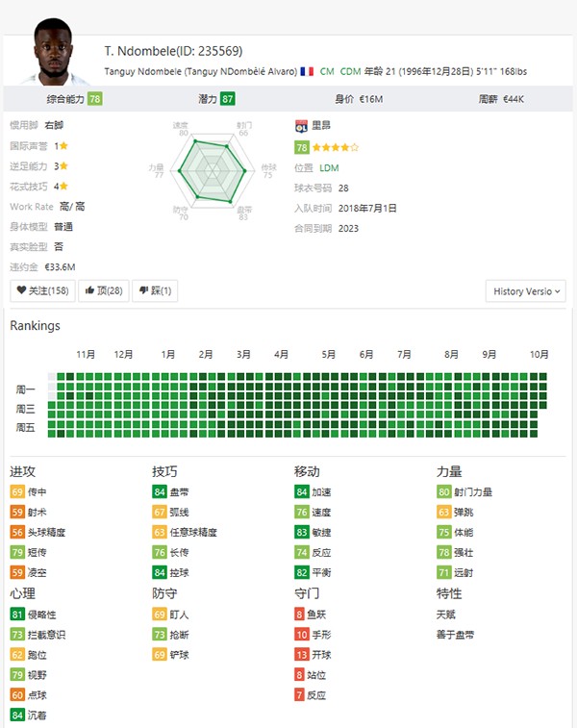577x728 pixels.
Task: Click the 综合能力 78 rating badge
Action: pos(94,98)
